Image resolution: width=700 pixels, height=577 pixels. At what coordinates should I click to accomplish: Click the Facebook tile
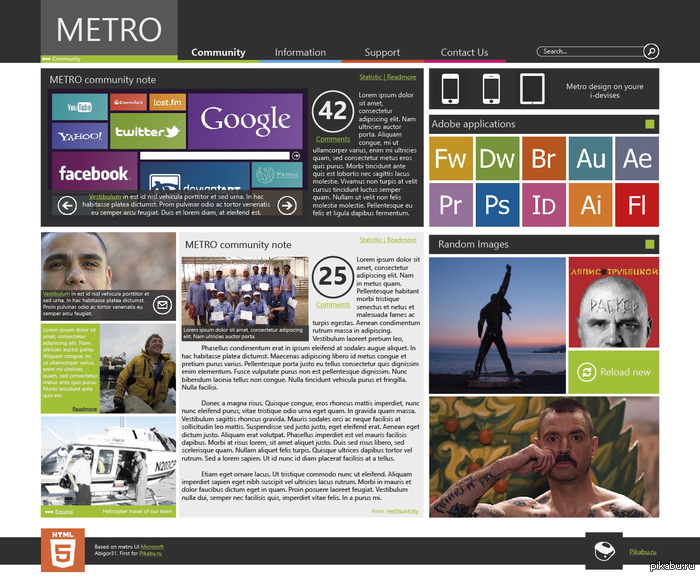pos(93,173)
